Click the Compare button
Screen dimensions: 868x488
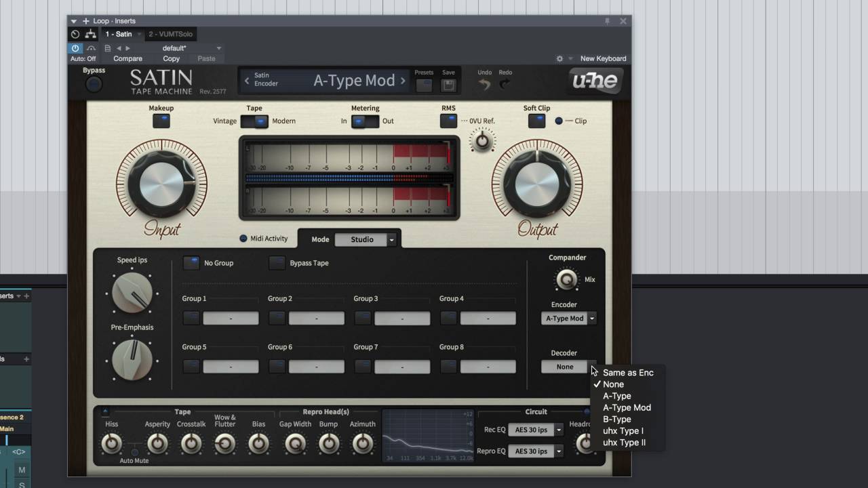coord(127,59)
